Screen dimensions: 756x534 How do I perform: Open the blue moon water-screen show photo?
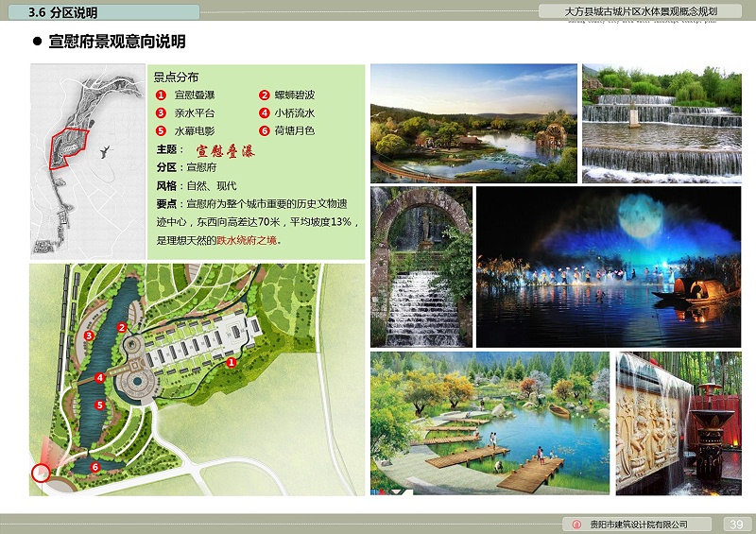[x=608, y=267]
